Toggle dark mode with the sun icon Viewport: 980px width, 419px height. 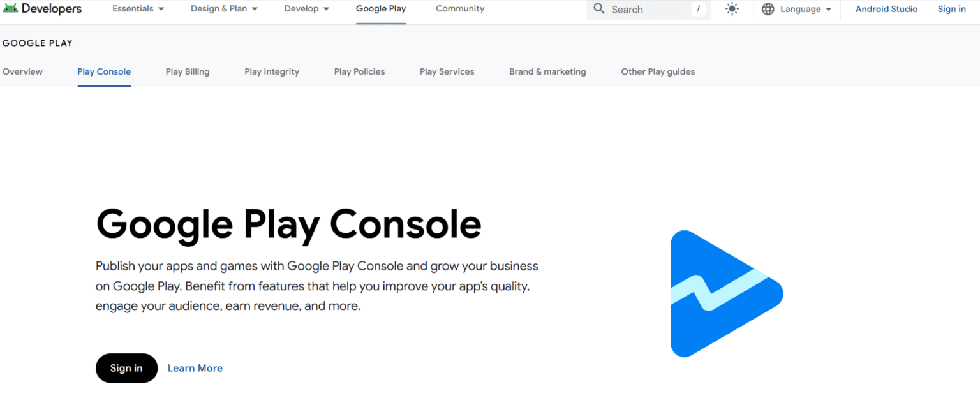point(732,9)
